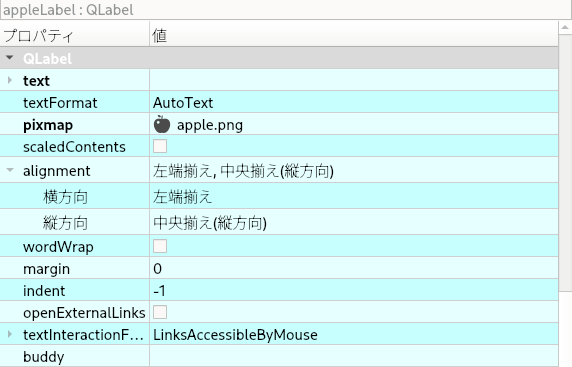
Task: Click the appleLabel : QLabel object field
Action: coord(286,10)
